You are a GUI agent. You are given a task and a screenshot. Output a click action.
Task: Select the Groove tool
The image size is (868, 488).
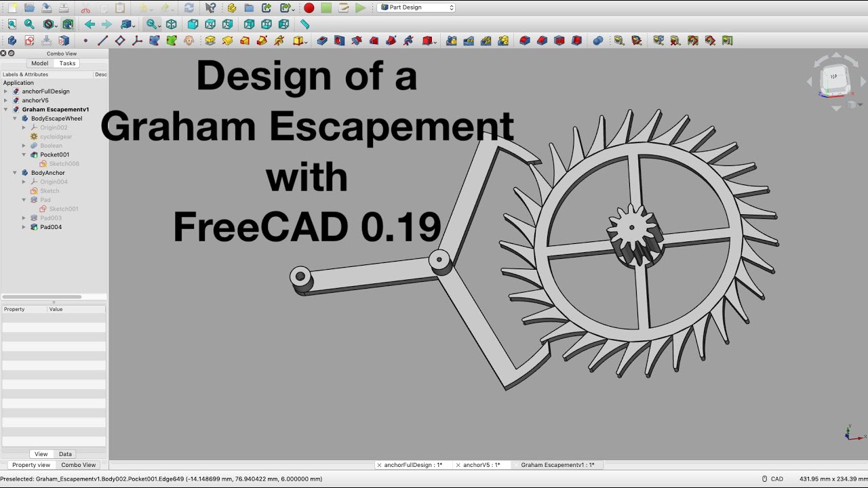click(356, 41)
